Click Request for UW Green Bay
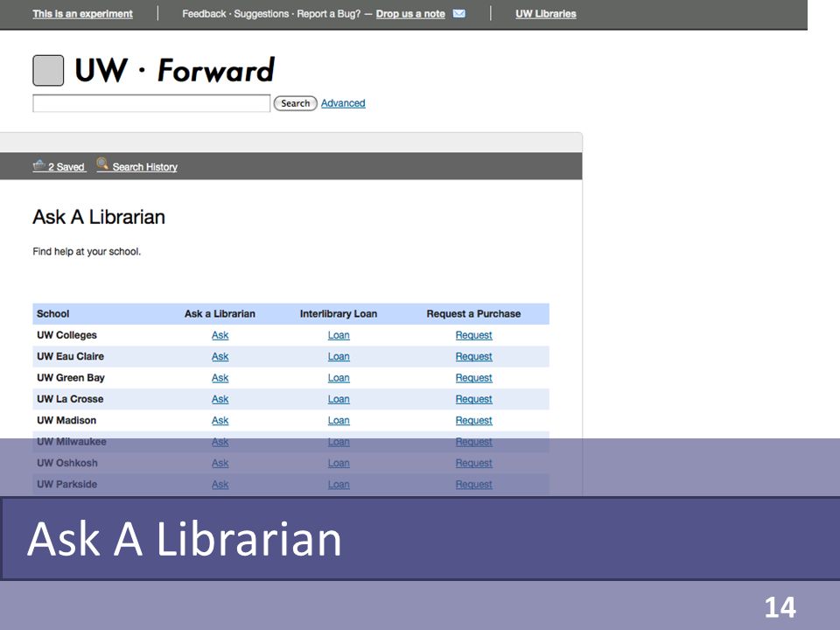This screenshot has height=630, width=840. [473, 378]
